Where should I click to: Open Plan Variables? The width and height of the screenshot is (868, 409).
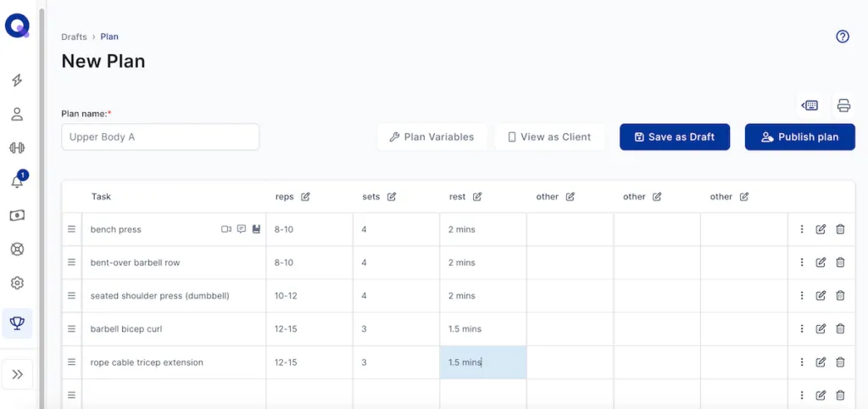431,137
